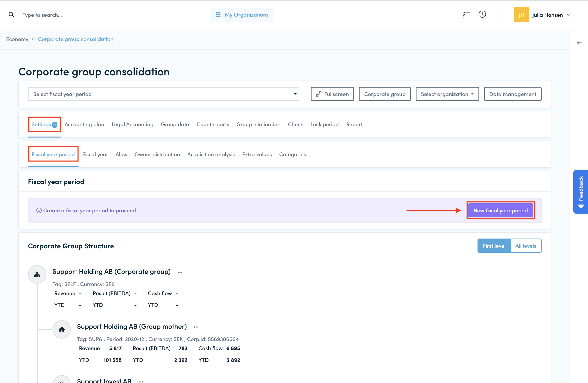
Task: Select the Fiscal year period sub-tab
Action: point(53,154)
